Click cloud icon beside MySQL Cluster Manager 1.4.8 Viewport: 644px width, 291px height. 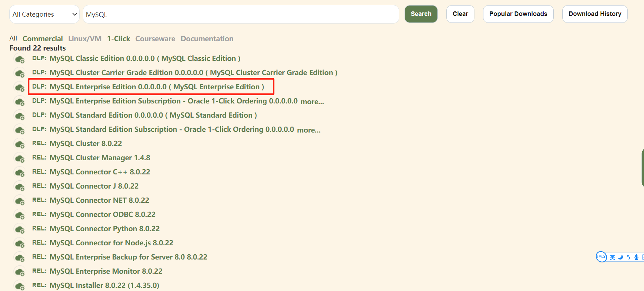[20, 158]
